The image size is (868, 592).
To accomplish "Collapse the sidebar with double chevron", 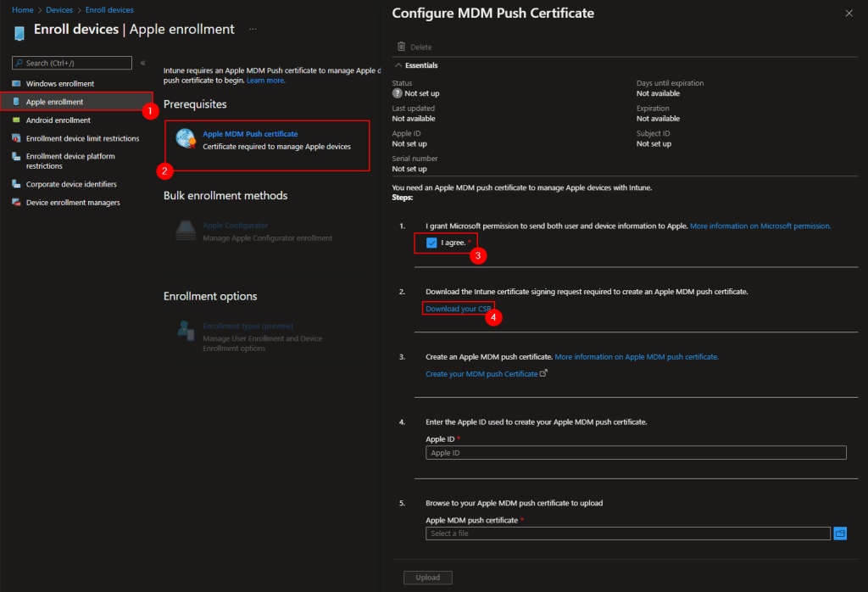I will click(x=142, y=63).
